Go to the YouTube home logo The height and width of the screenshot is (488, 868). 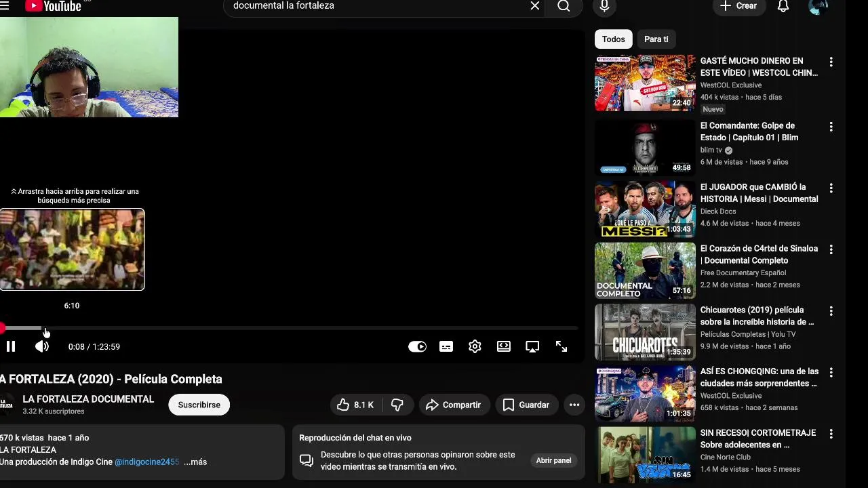pos(53,6)
